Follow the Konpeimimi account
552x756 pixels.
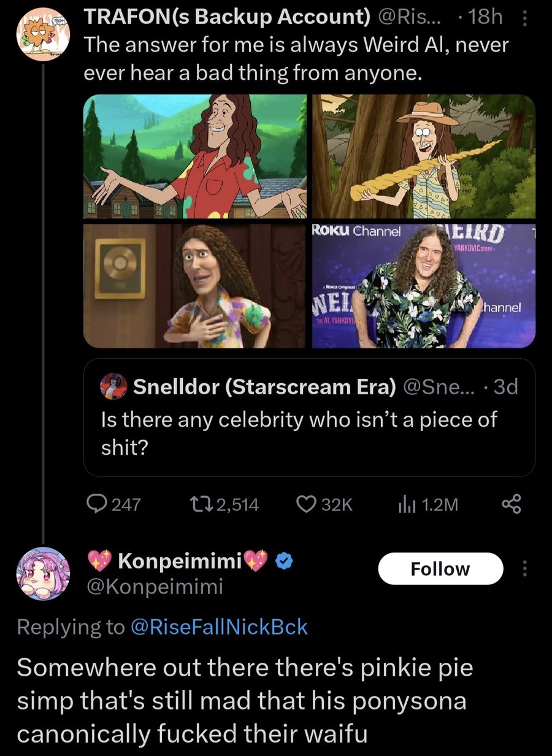[x=440, y=569]
